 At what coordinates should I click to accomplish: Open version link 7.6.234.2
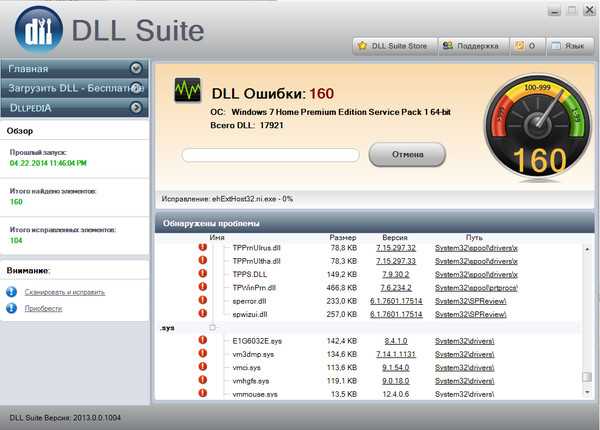pos(396,288)
